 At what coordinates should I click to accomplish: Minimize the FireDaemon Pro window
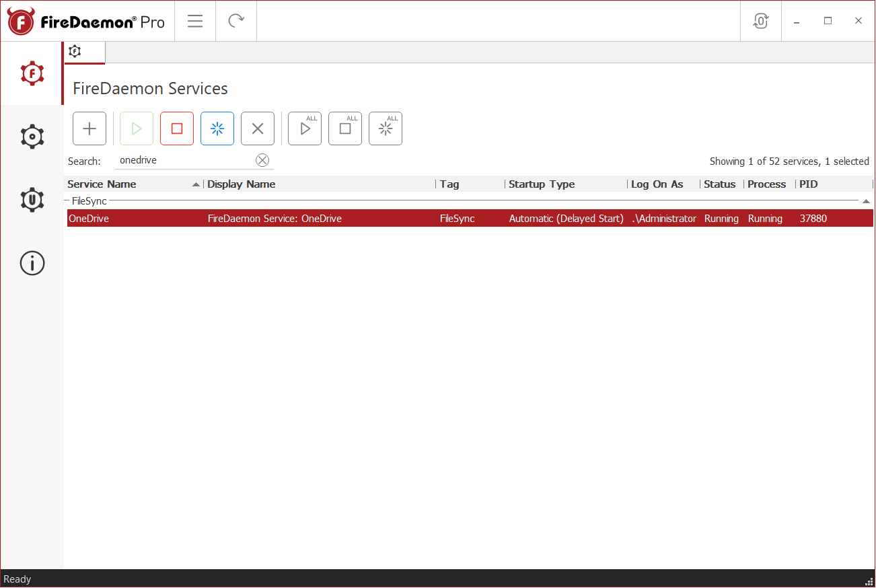797,21
